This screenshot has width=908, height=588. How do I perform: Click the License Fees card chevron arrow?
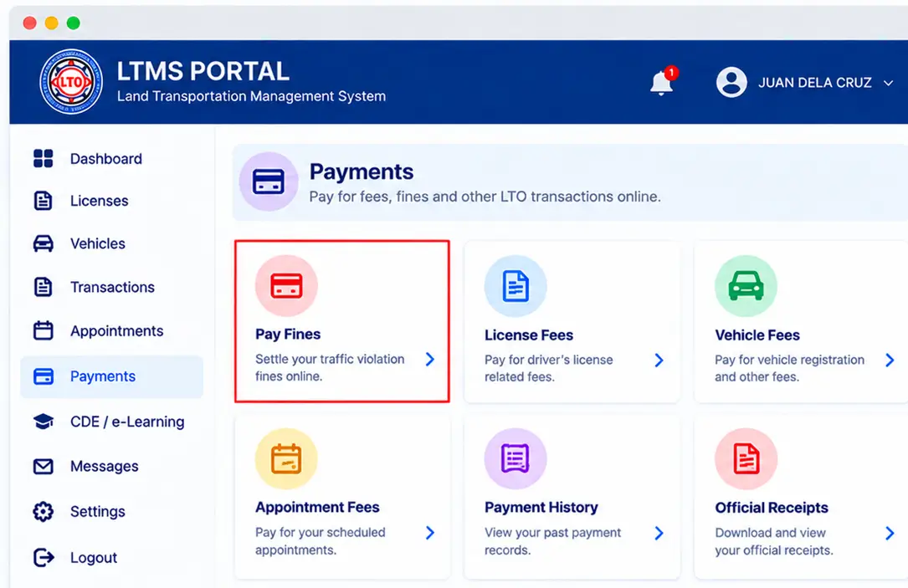click(659, 360)
